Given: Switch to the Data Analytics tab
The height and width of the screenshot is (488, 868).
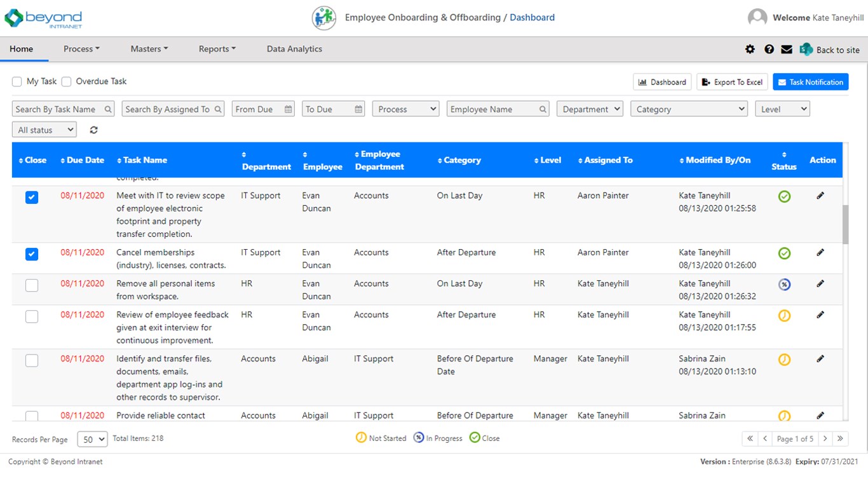Looking at the screenshot, I should point(294,49).
